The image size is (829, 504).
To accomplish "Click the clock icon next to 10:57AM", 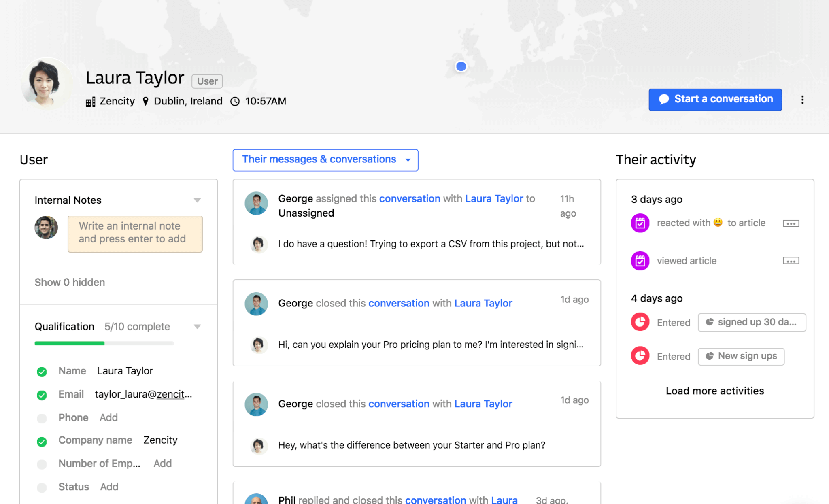I will coord(235,101).
